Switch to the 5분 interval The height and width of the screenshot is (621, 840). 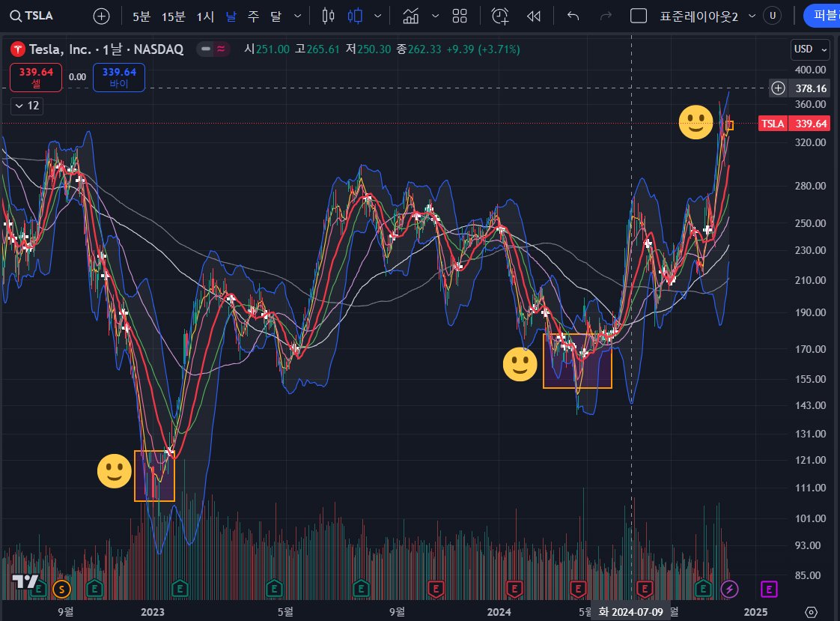(141, 16)
